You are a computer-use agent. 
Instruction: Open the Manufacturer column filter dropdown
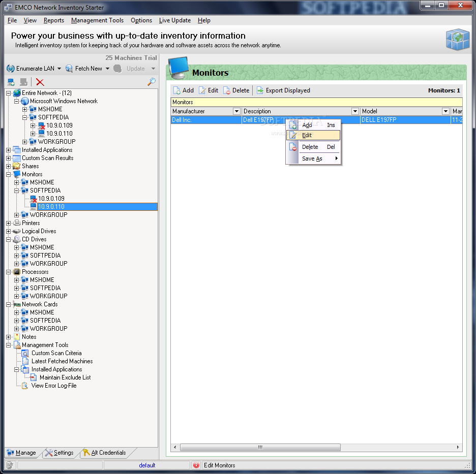point(237,111)
